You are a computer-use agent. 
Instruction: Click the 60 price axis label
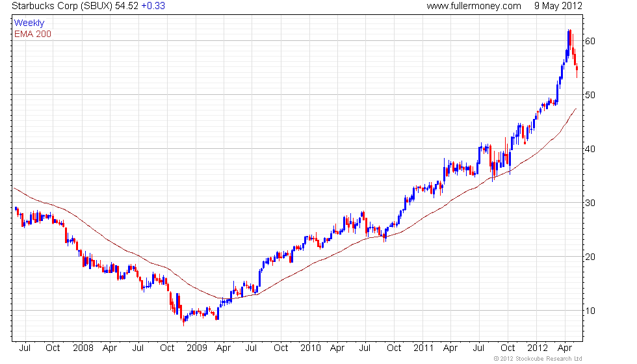click(x=590, y=41)
